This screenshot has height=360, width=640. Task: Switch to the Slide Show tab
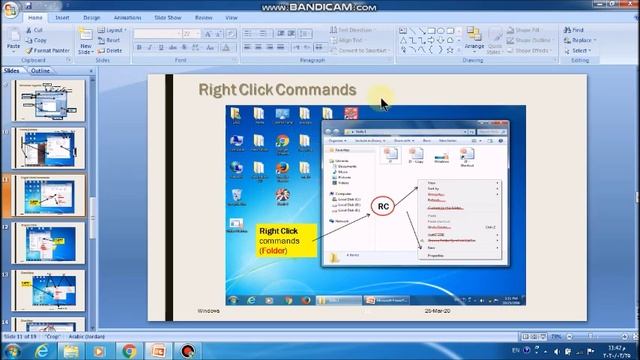click(x=168, y=18)
